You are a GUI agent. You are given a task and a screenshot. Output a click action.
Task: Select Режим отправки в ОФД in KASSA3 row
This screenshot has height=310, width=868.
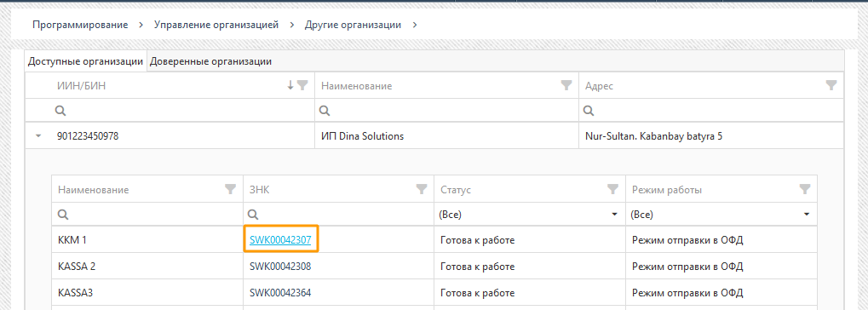point(687,292)
